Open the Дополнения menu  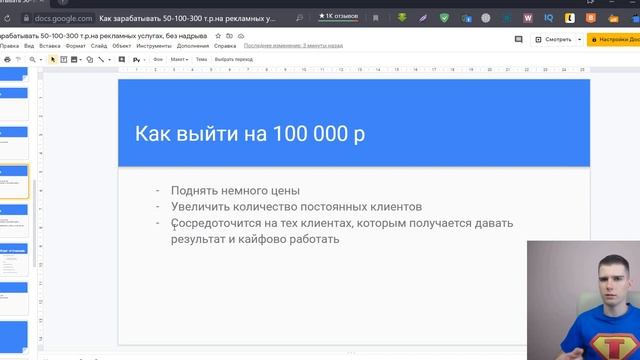tap(193, 46)
